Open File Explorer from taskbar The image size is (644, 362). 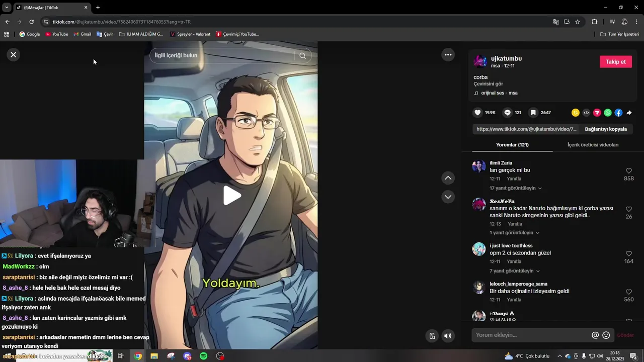(154, 356)
